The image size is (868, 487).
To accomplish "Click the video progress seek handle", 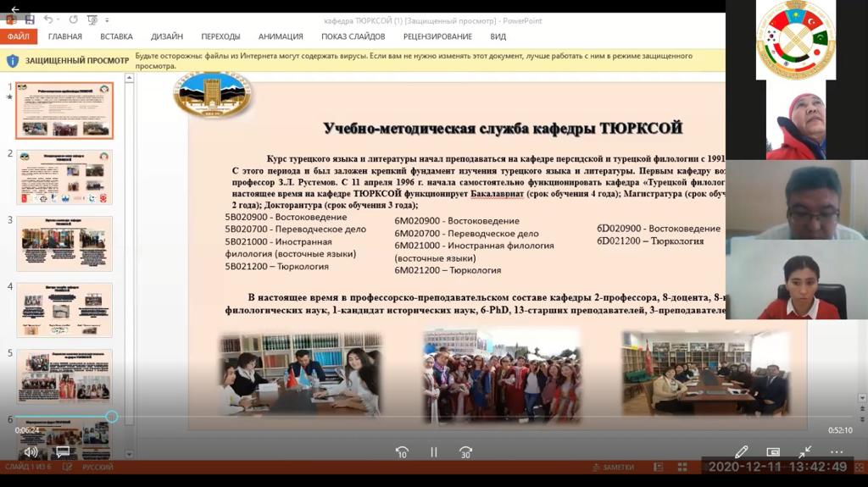I will pyautogui.click(x=112, y=417).
